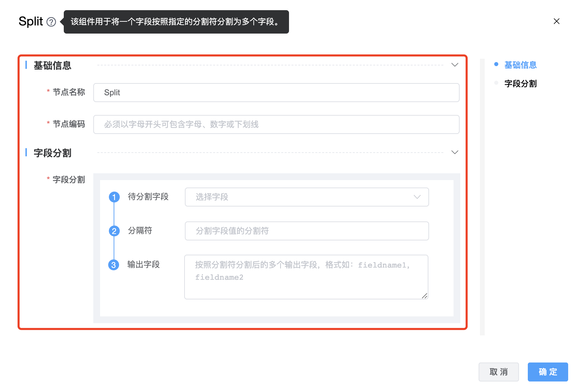
Task: Click into the 节点编码 input field
Action: 276,124
